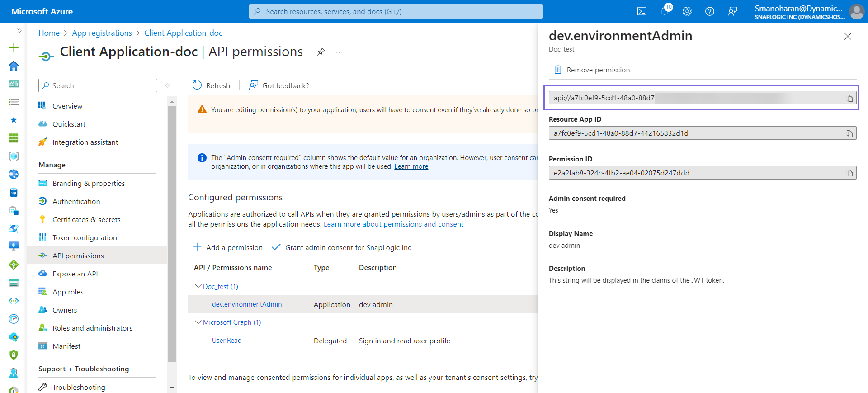
Task: Open All resources grid icon
Action: coord(14,138)
